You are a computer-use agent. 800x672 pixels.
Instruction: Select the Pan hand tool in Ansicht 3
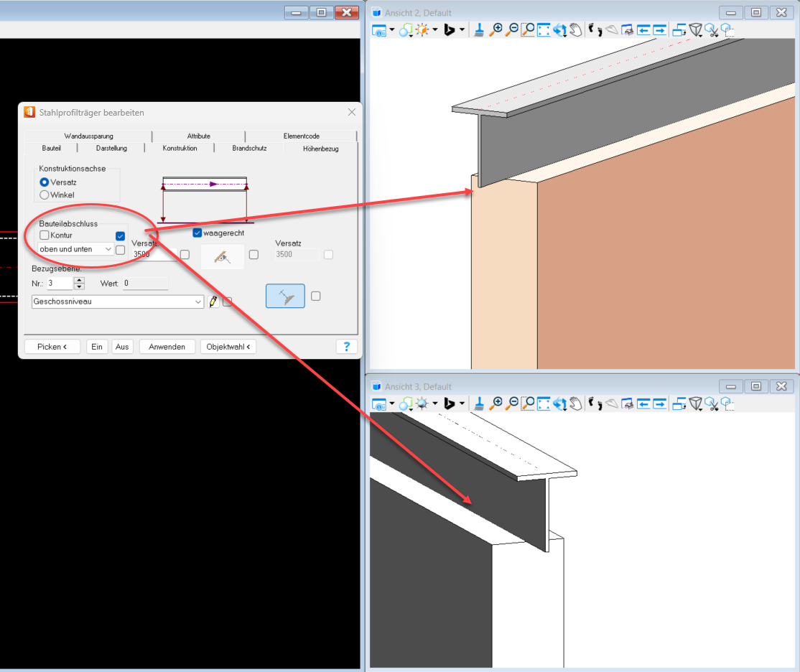[575, 405]
